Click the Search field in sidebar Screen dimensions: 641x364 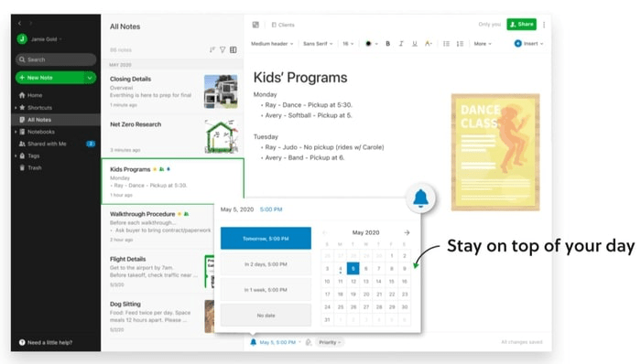coord(56,59)
